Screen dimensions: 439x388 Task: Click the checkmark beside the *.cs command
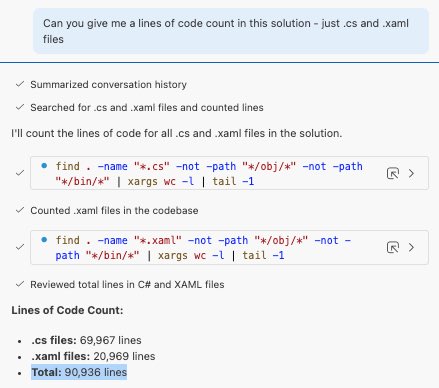point(20,173)
